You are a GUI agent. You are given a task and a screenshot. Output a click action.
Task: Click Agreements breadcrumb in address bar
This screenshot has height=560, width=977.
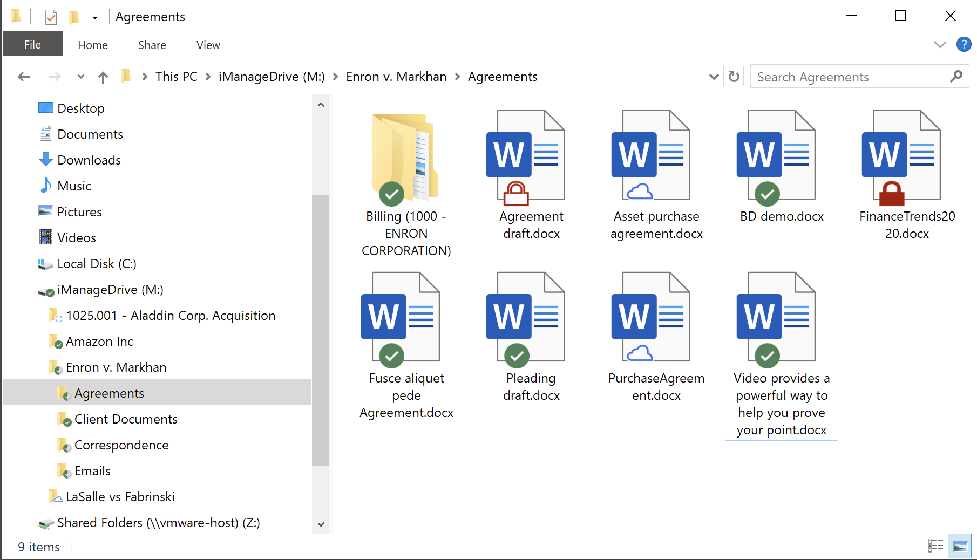click(x=503, y=77)
